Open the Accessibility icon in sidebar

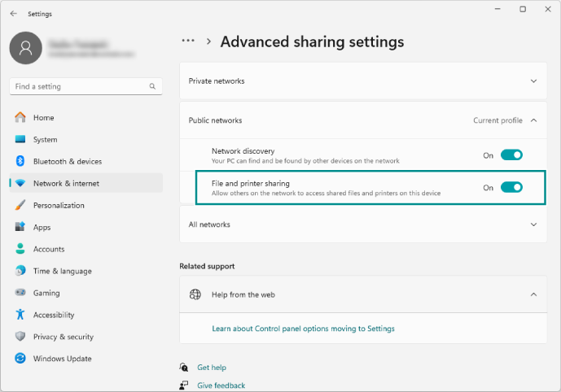20,315
